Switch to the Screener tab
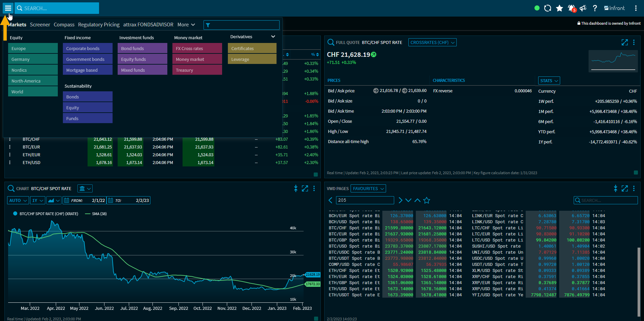The image size is (644, 321). click(x=40, y=25)
